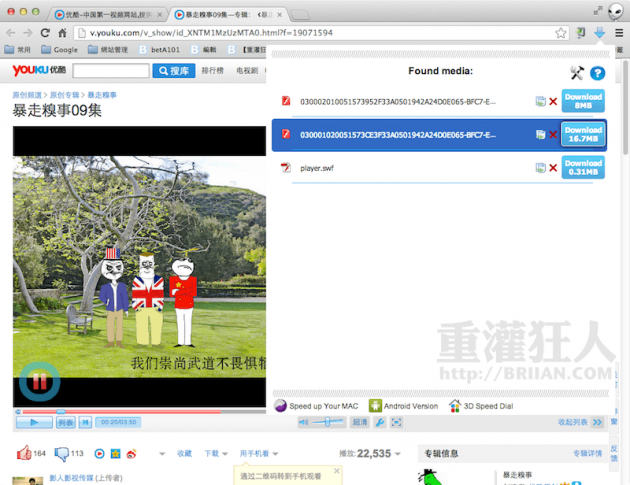Click the green extension icon beside the bookmark star

[x=580, y=33]
